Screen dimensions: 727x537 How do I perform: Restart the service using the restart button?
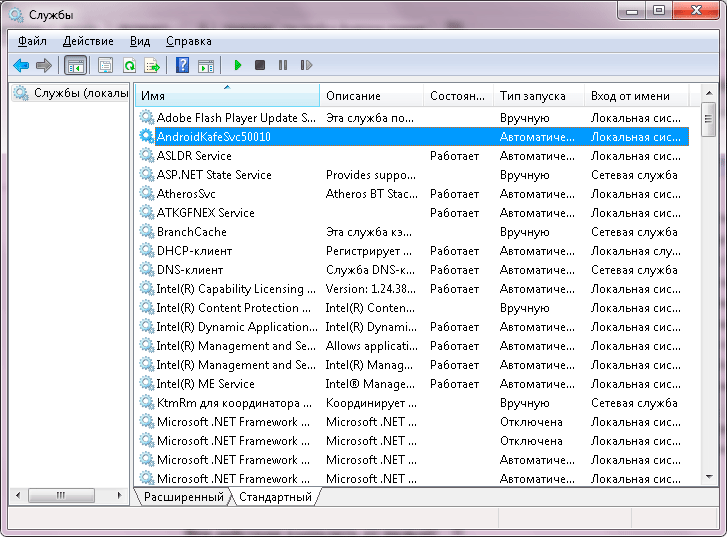click(306, 65)
